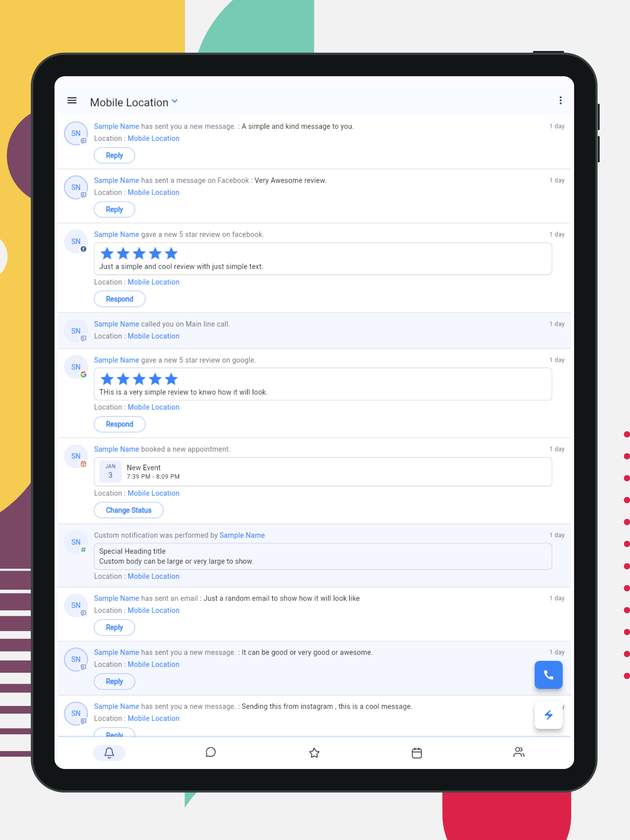Select 'THis is a very simple review' text
Image resolution: width=630 pixels, height=840 pixels.
(183, 392)
